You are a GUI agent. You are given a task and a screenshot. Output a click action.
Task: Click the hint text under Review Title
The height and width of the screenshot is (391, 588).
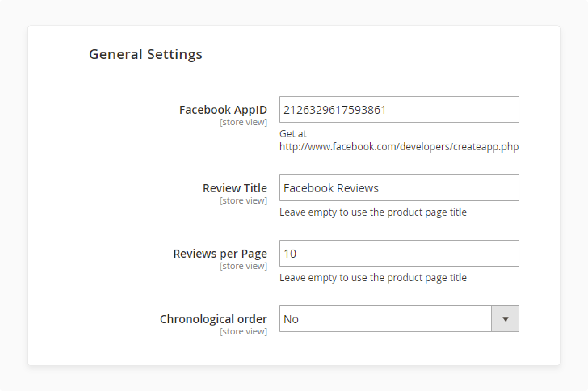[373, 212]
